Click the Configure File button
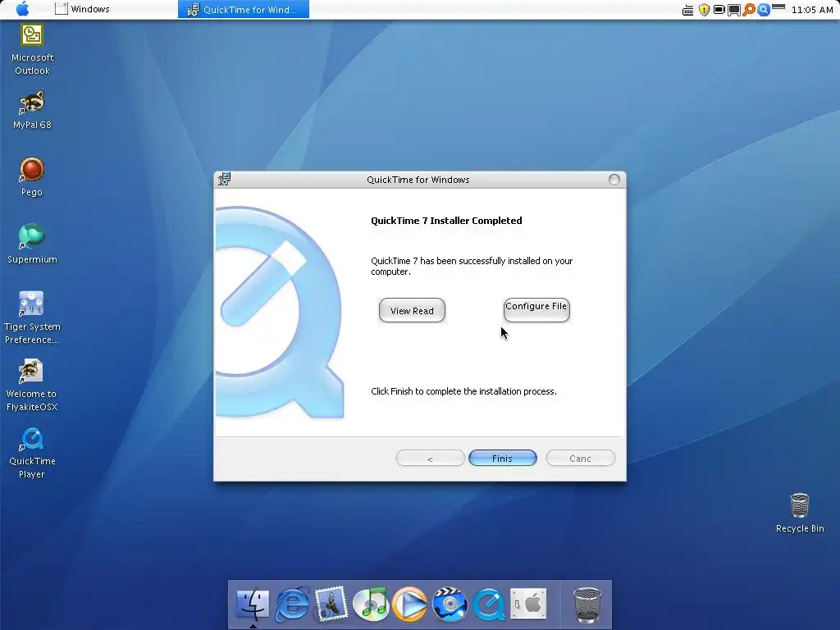Image resolution: width=840 pixels, height=630 pixels. (x=536, y=310)
